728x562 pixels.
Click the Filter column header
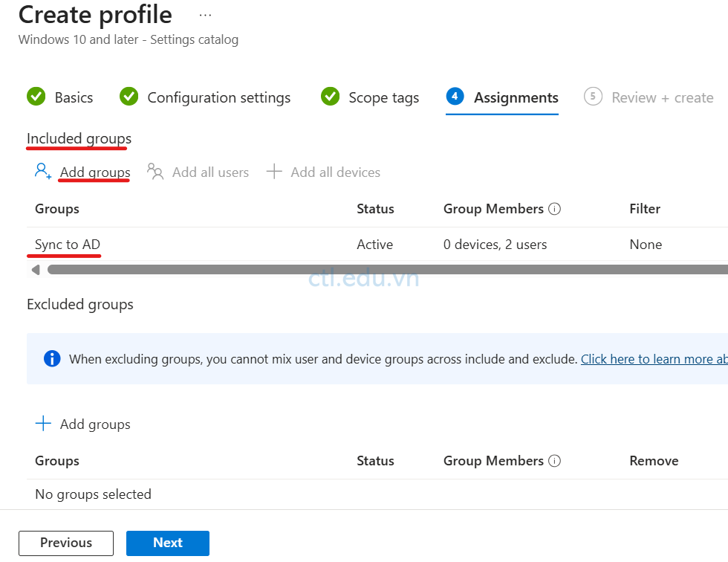(x=645, y=209)
